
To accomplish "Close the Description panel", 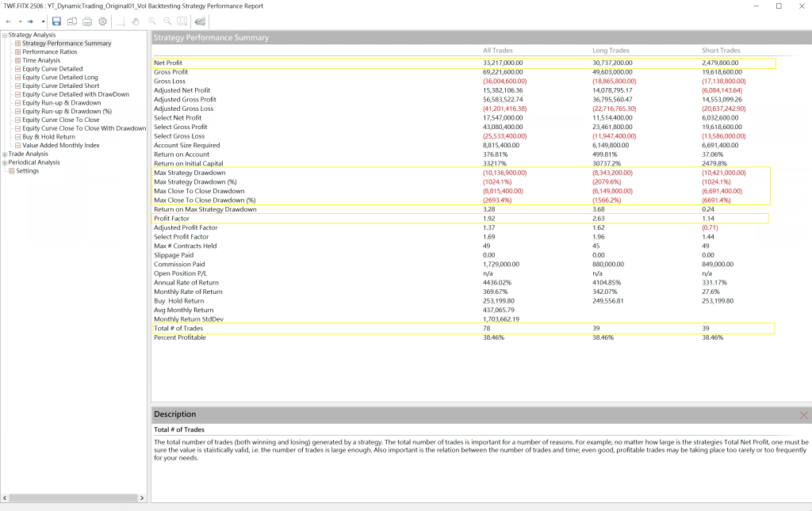I will point(803,414).
